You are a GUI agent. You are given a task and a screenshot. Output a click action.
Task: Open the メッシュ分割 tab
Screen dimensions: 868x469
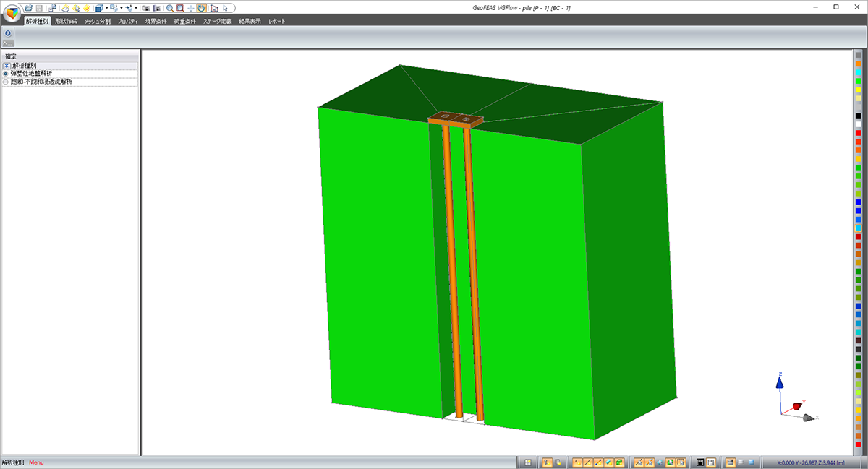click(x=97, y=22)
